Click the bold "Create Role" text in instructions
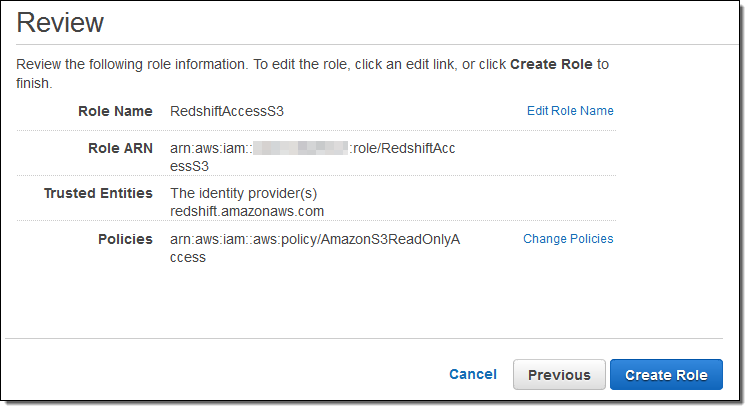 551,64
